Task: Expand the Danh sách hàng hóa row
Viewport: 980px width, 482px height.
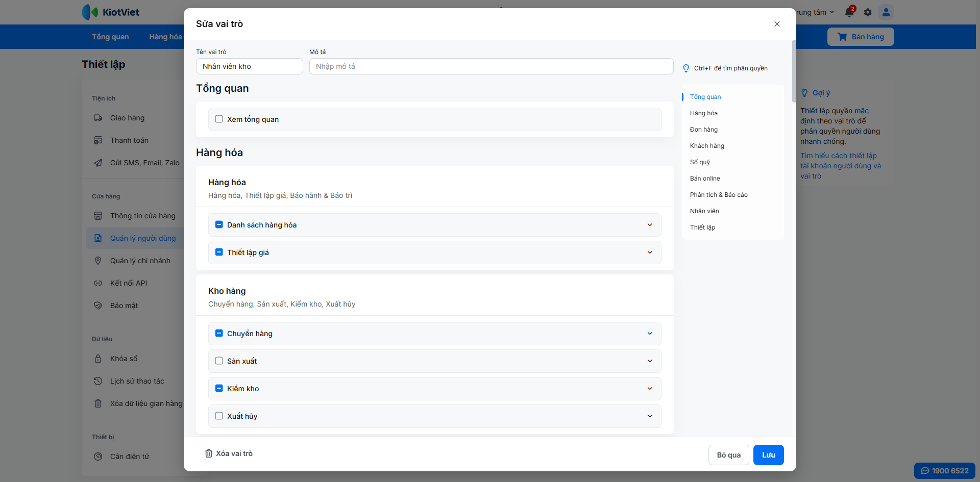Action: (650, 225)
